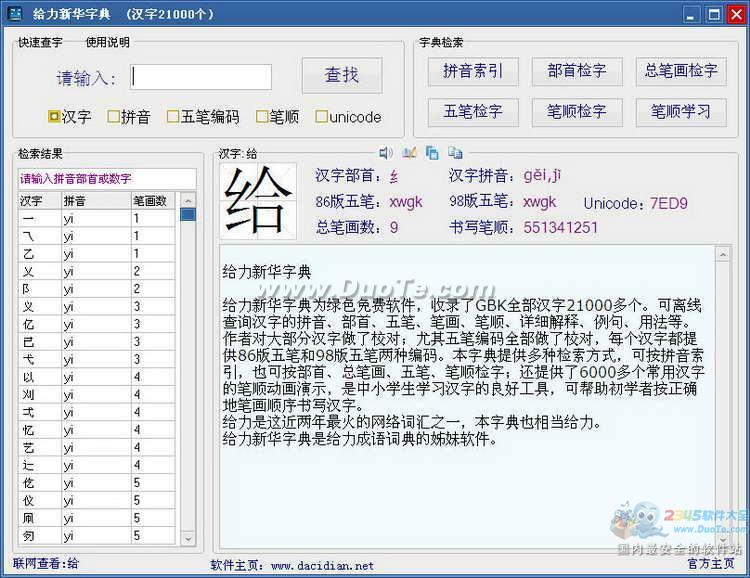Select the 仪 row in results list
750x578 pixels.
97,500
